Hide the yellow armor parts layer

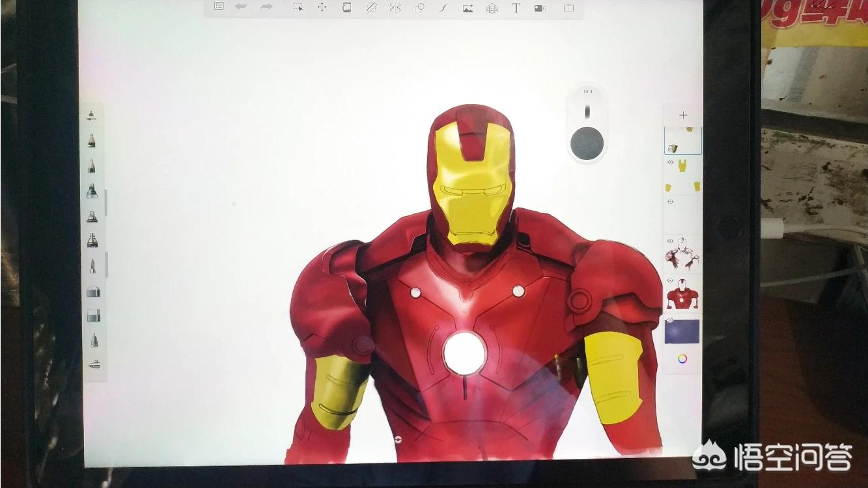(670, 161)
